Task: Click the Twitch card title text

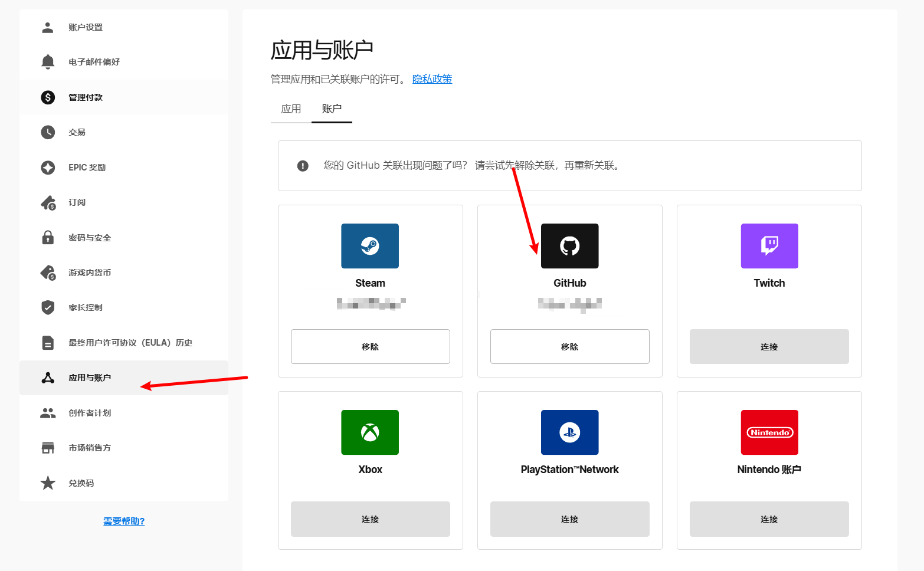Action: click(x=769, y=283)
